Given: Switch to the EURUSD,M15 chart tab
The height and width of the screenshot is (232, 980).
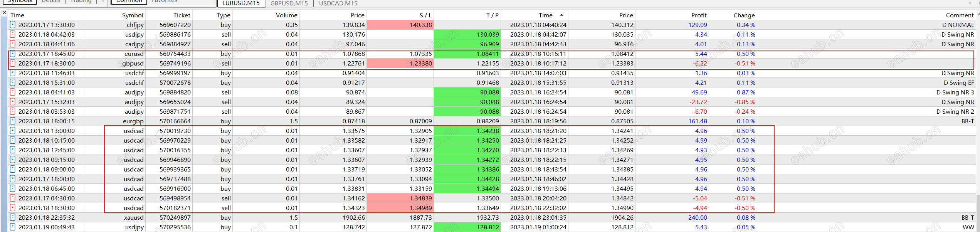Looking at the screenshot, I should point(241,3).
